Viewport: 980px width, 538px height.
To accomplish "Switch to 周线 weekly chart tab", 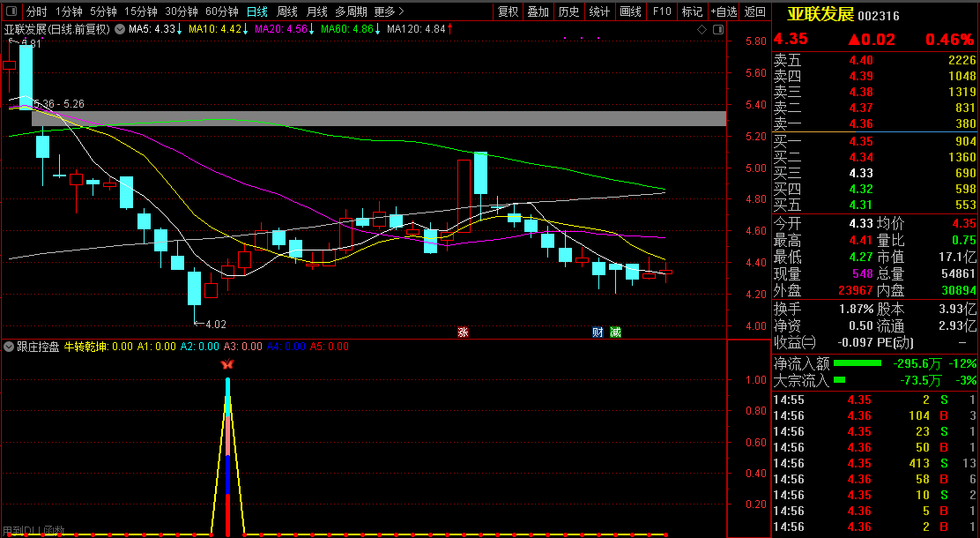I will [x=287, y=11].
